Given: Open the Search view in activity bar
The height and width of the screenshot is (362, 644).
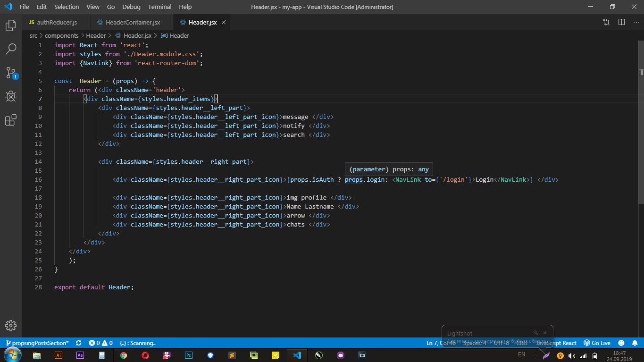Looking at the screenshot, I should tap(10, 49).
